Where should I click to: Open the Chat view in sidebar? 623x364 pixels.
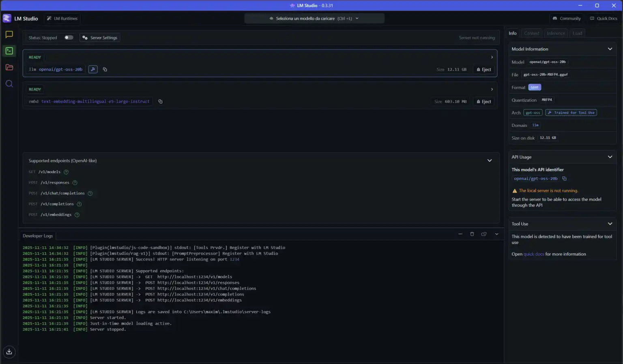pos(9,34)
